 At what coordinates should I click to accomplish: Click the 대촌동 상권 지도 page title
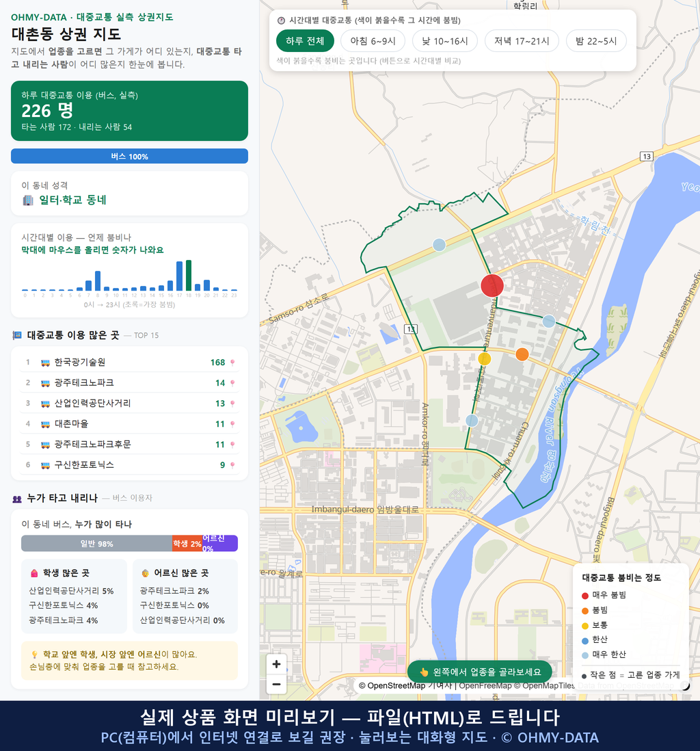pyautogui.click(x=66, y=34)
